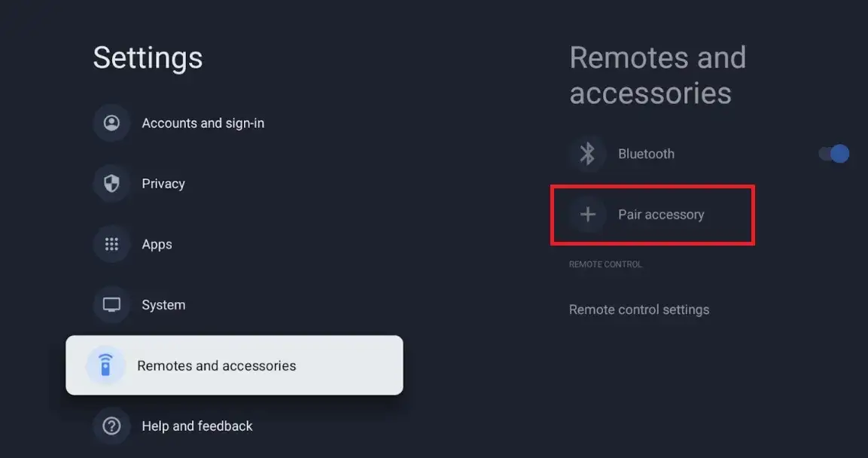868x458 pixels.
Task: Click the plus icon for Pair accessory
Action: (587, 214)
